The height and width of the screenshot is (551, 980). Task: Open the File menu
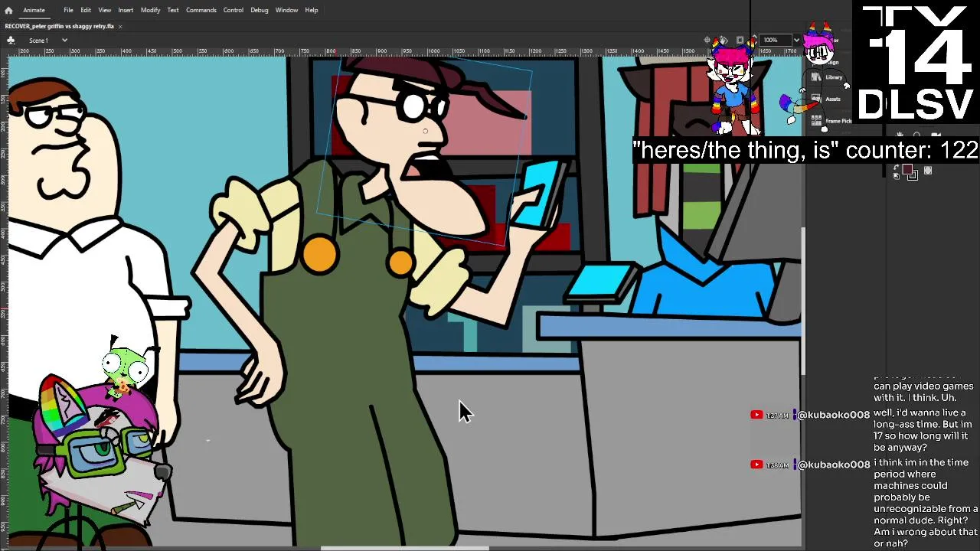point(68,10)
